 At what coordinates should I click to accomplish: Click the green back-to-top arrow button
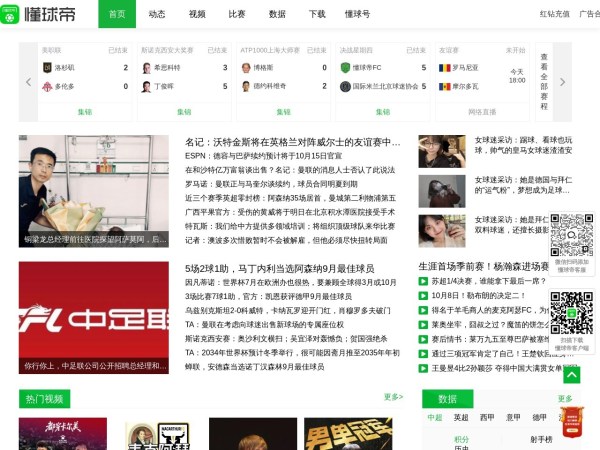(572, 375)
